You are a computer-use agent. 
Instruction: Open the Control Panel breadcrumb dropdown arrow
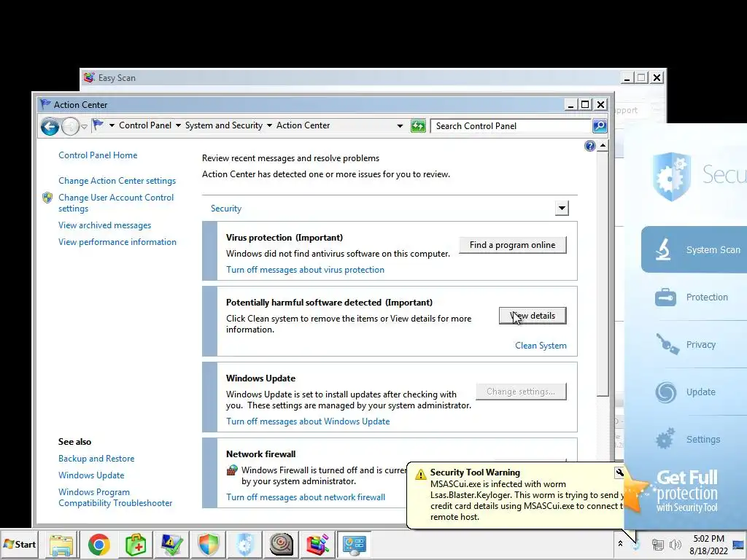pyautogui.click(x=178, y=125)
